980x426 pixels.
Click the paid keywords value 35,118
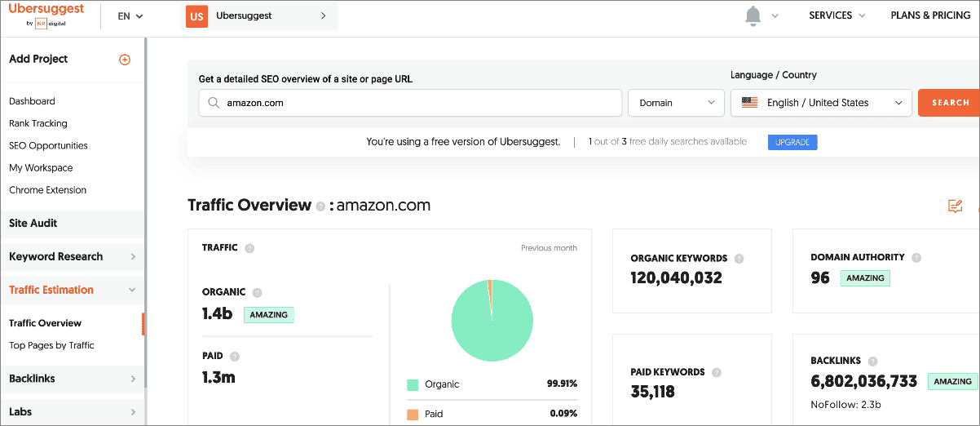(653, 392)
